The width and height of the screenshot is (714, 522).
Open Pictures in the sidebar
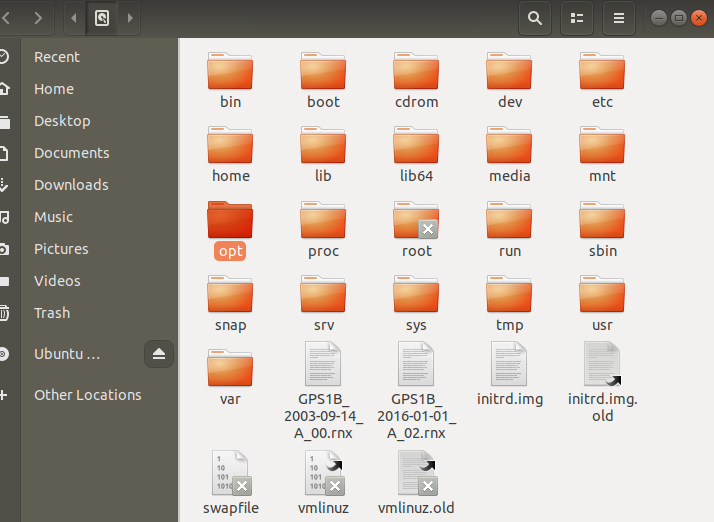tap(89, 249)
